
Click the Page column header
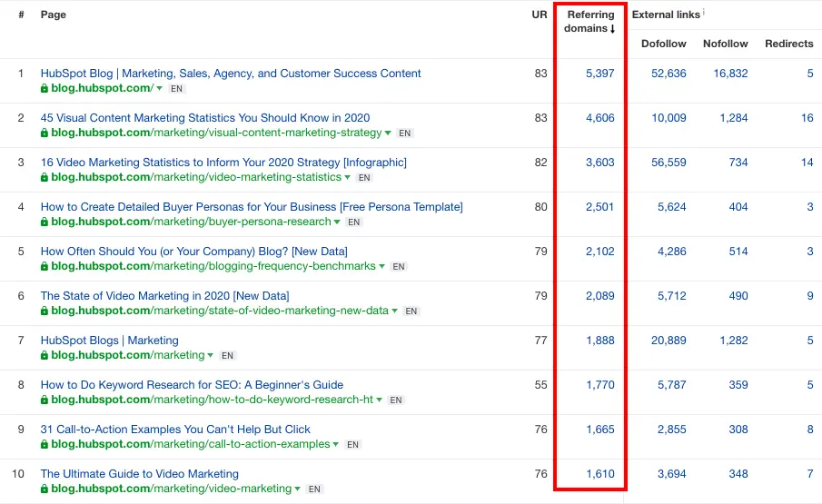pyautogui.click(x=53, y=15)
